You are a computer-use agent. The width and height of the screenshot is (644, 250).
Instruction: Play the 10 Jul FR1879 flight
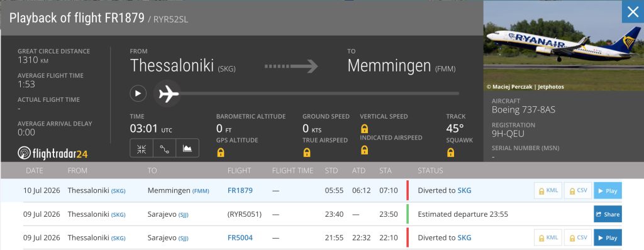point(608,190)
